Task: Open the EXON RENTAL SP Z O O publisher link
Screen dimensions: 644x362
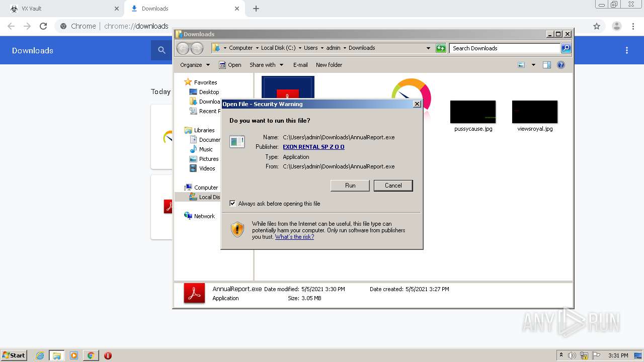Action: point(313,147)
